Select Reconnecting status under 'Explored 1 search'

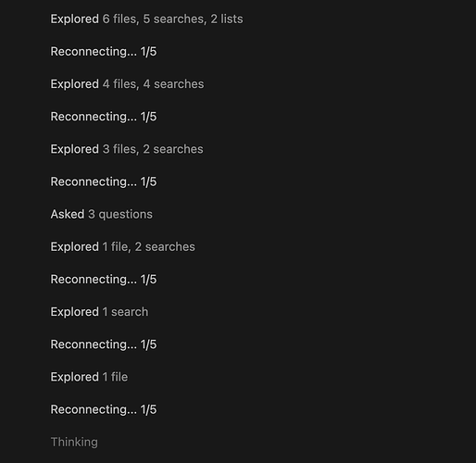coord(104,344)
